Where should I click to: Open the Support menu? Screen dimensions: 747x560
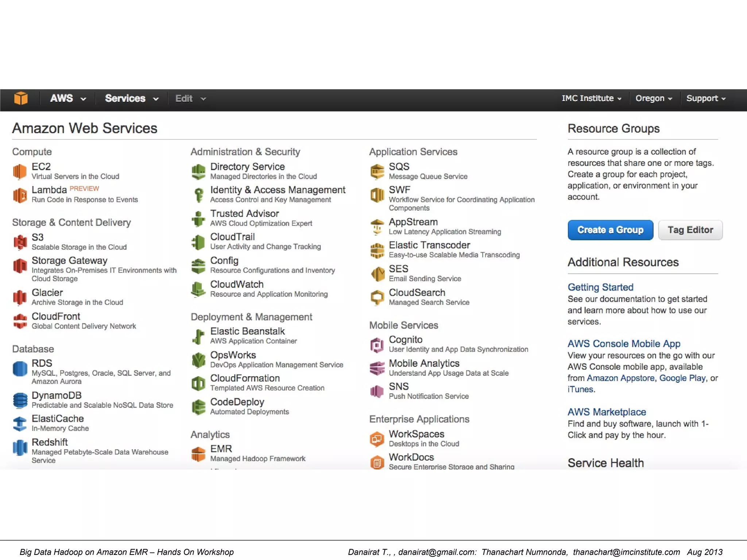(x=706, y=98)
